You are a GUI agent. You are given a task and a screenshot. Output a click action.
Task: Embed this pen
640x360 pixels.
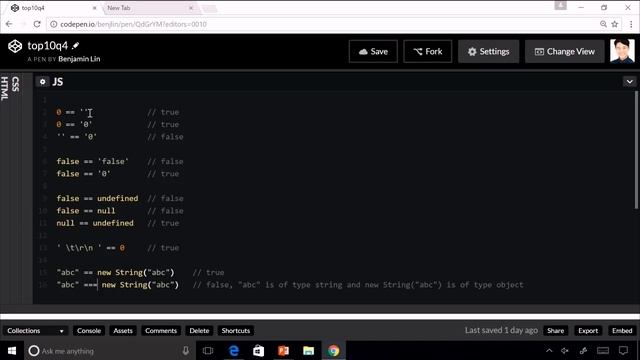[622, 331]
